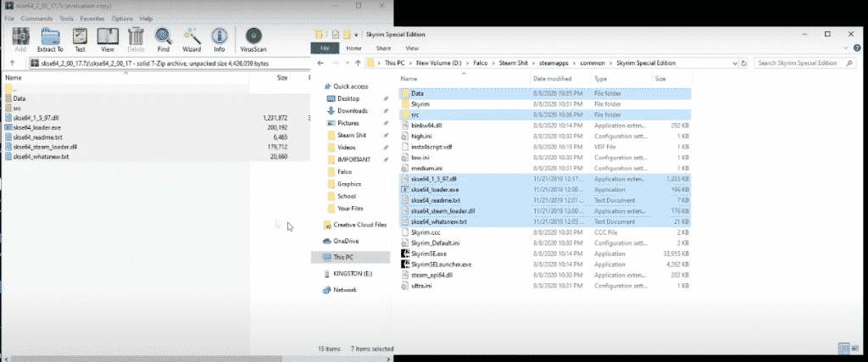Click 'This PC' in Explorer breadcrumb path
The width and height of the screenshot is (868, 362).
click(395, 63)
